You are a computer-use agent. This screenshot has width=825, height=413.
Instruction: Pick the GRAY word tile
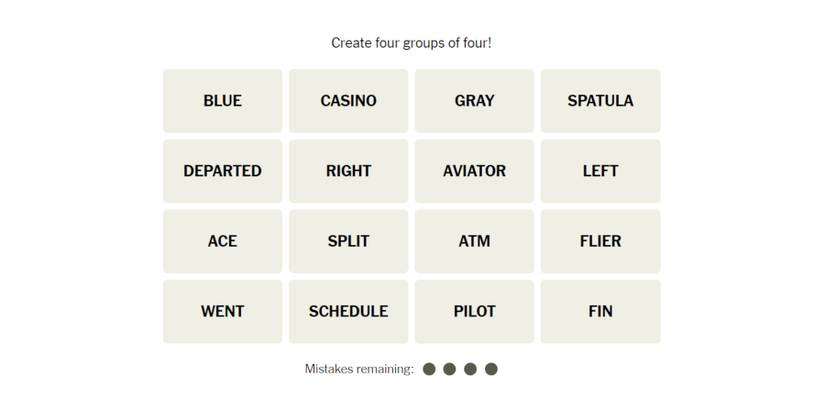point(474,101)
